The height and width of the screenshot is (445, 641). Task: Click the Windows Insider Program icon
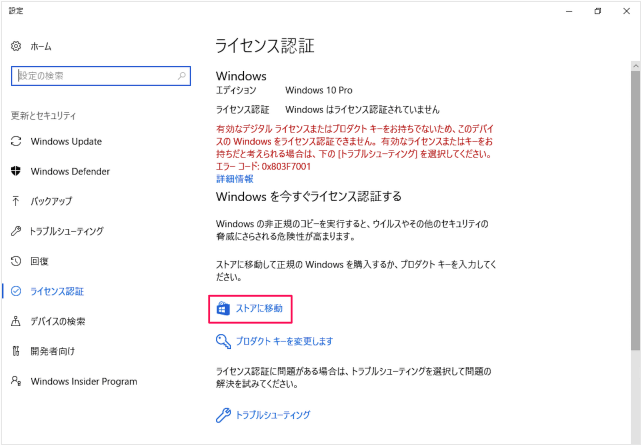pyautogui.click(x=16, y=381)
